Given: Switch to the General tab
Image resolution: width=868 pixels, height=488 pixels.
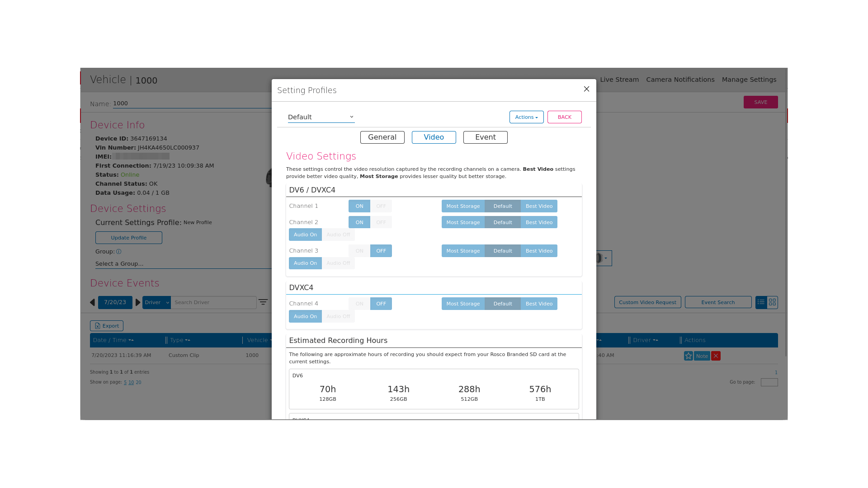Looking at the screenshot, I should click(382, 137).
